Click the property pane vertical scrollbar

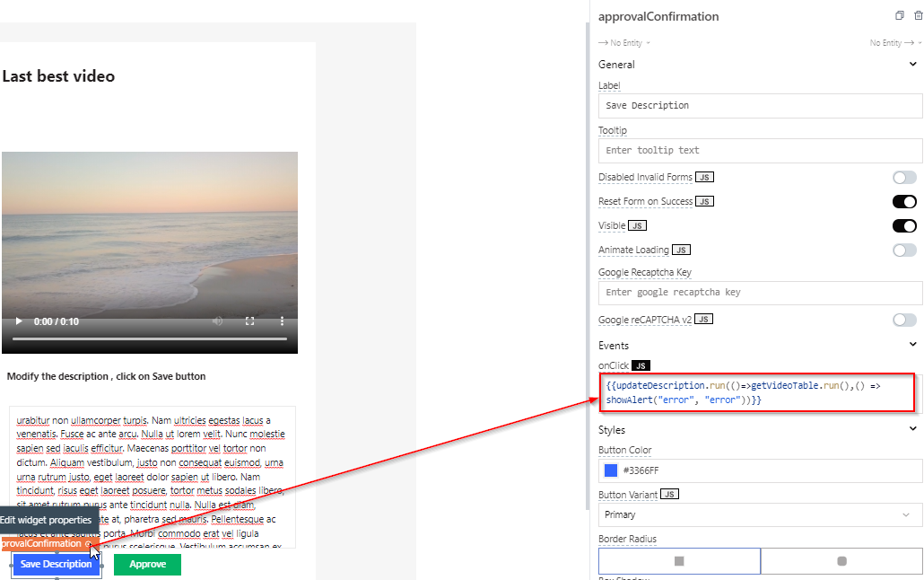coord(587,266)
